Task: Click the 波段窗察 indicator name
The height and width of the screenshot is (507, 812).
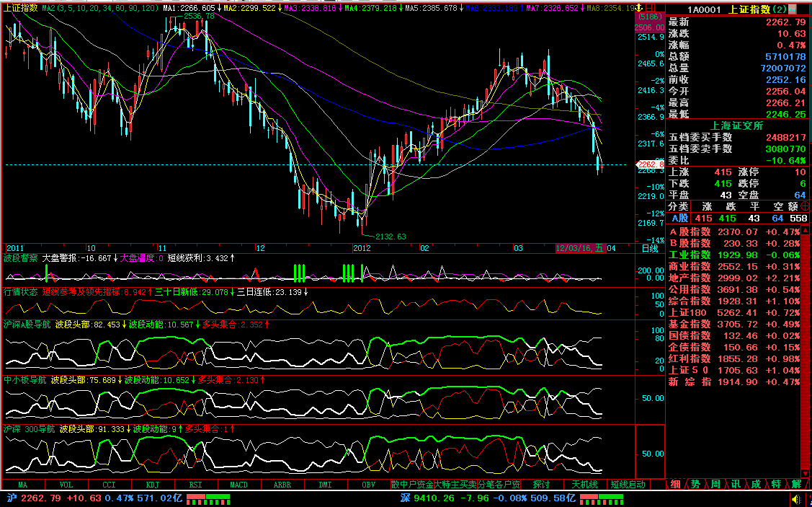Action: [21, 258]
